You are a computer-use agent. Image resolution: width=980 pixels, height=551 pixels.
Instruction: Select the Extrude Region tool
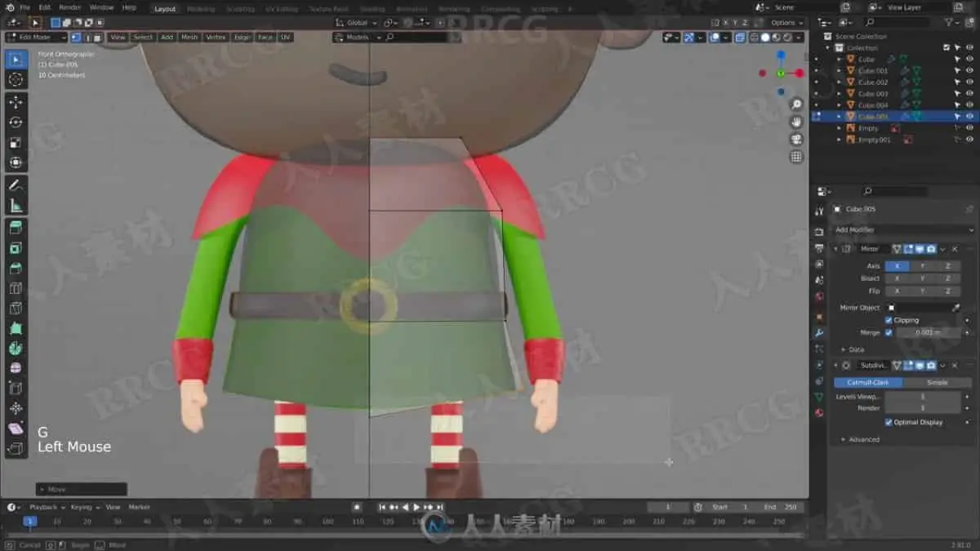pyautogui.click(x=16, y=228)
